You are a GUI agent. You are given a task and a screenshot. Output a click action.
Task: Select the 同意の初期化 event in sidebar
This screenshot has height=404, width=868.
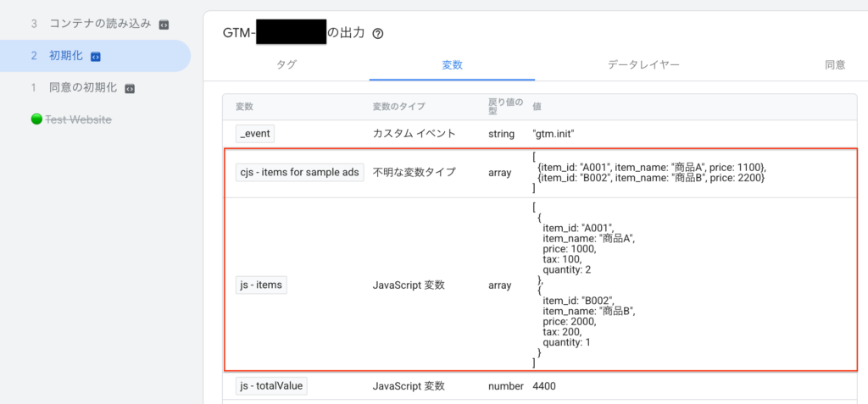coord(82,87)
